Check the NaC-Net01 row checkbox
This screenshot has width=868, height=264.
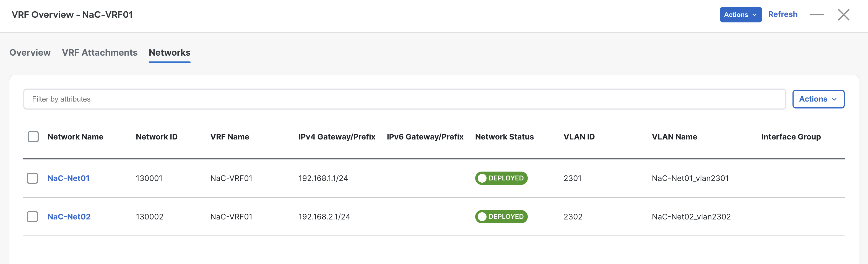(x=32, y=178)
